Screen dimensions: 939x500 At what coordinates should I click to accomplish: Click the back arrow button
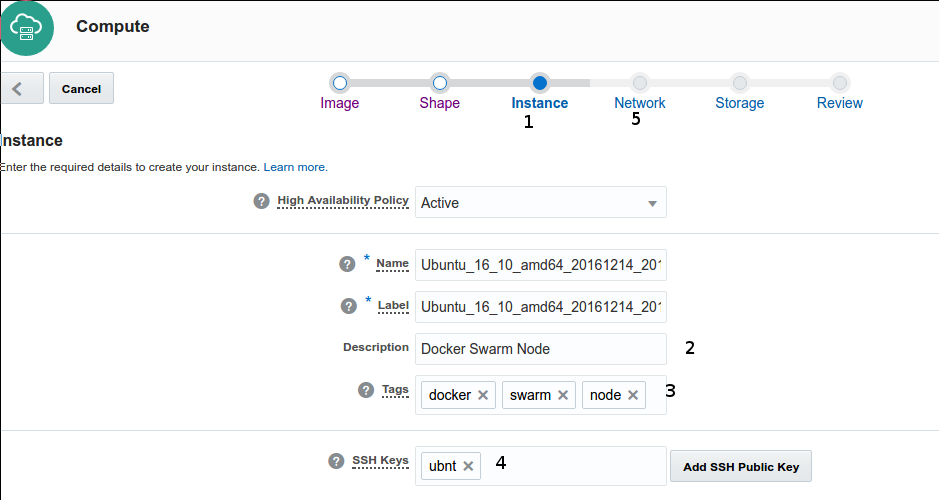click(21, 88)
